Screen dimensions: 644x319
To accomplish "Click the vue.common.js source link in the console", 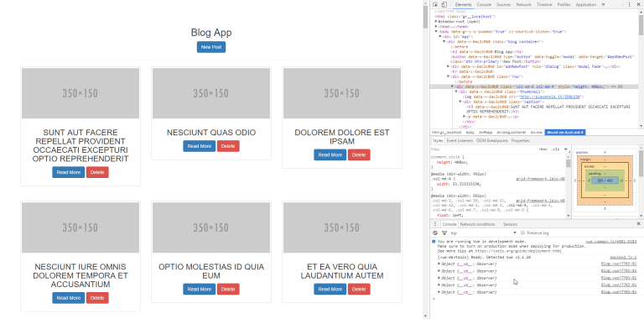I will point(610,242).
